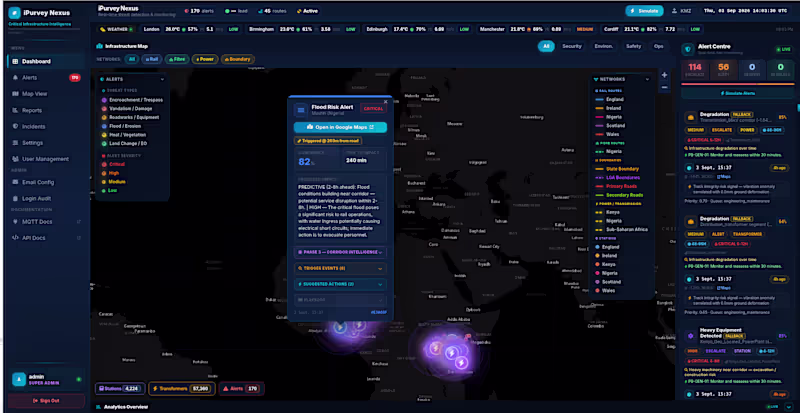
Task: Select the Ops category tab
Action: 659,46
